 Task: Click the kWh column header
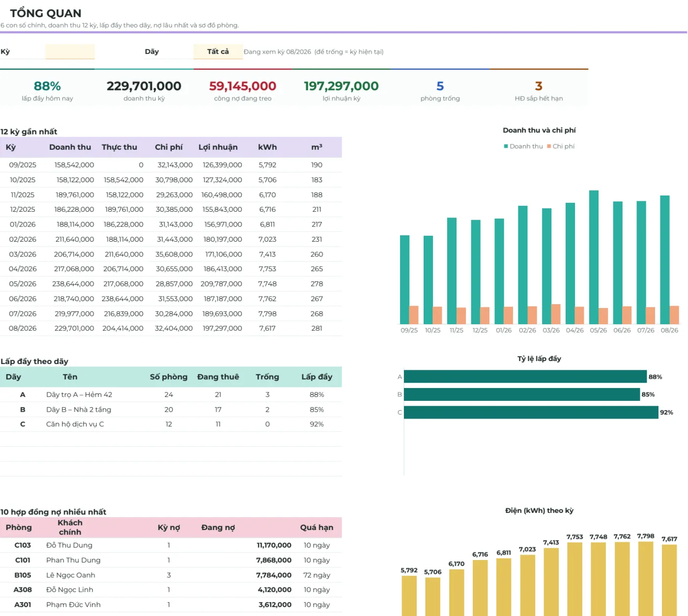[x=267, y=147]
